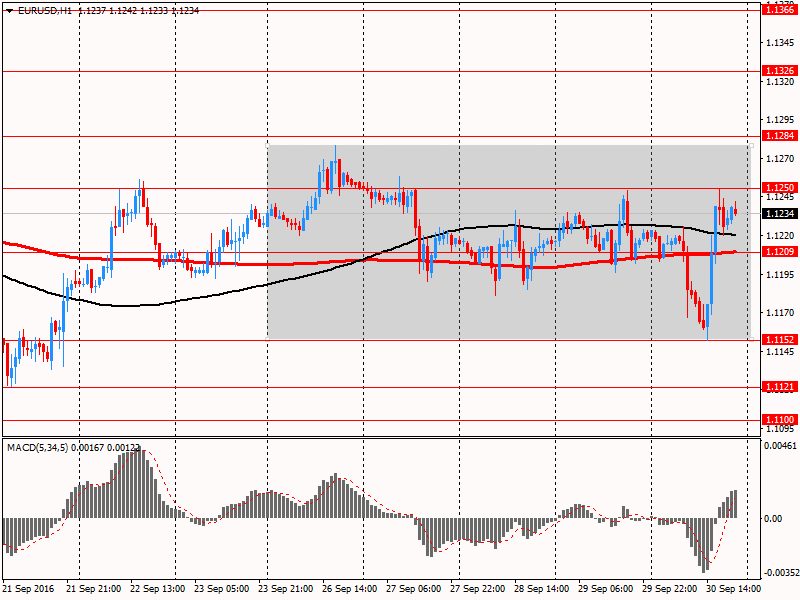Select the -0.00352 MACD scale value
Screen dimensions: 800x600
point(780,573)
